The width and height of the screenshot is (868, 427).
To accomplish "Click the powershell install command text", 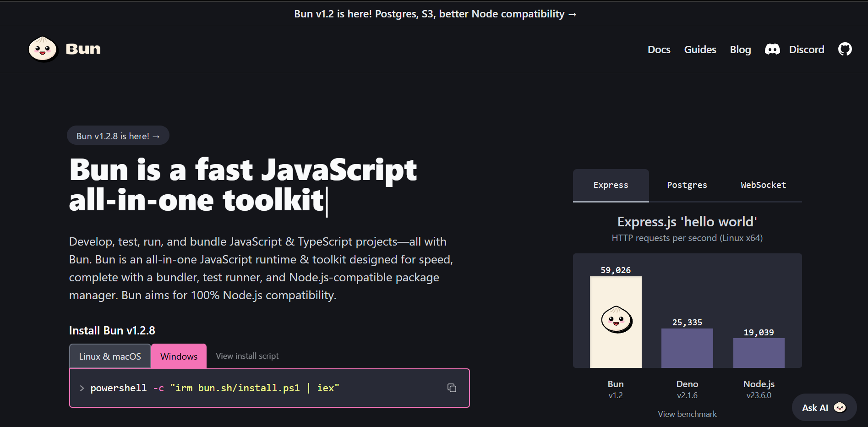I will point(215,388).
